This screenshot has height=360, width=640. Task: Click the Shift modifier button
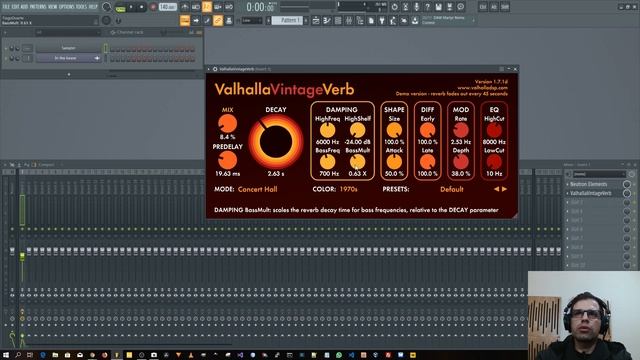[505, 7]
